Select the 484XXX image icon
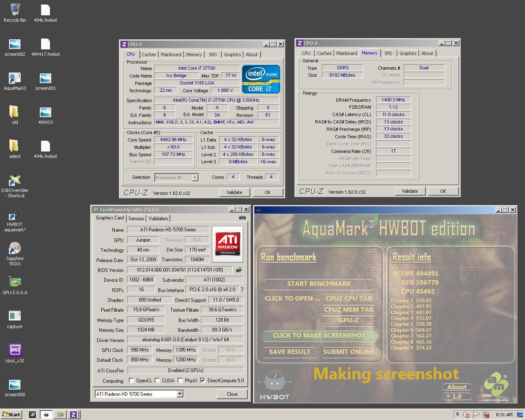Image resolution: width=525 pixels, height=420 pixels. point(46,115)
